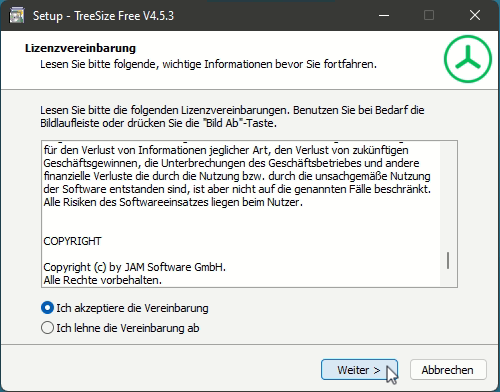Screen dimensions: 500x392
Task: Minimize the Setup window
Action: coord(384,15)
